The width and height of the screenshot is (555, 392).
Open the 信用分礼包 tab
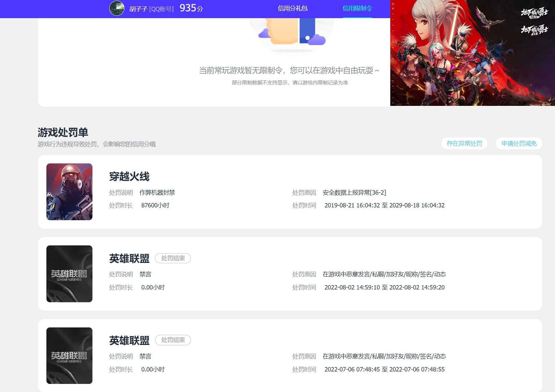pyautogui.click(x=293, y=8)
